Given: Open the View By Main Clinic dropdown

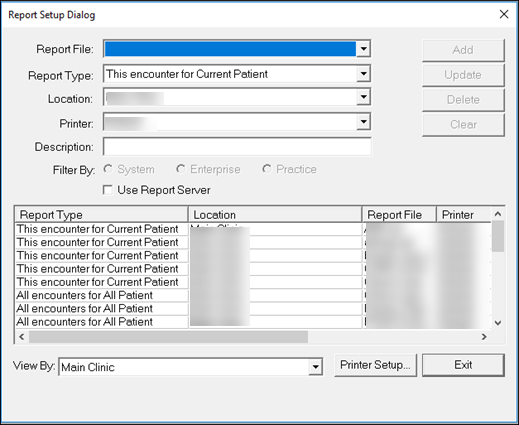Looking at the screenshot, I should coord(315,367).
